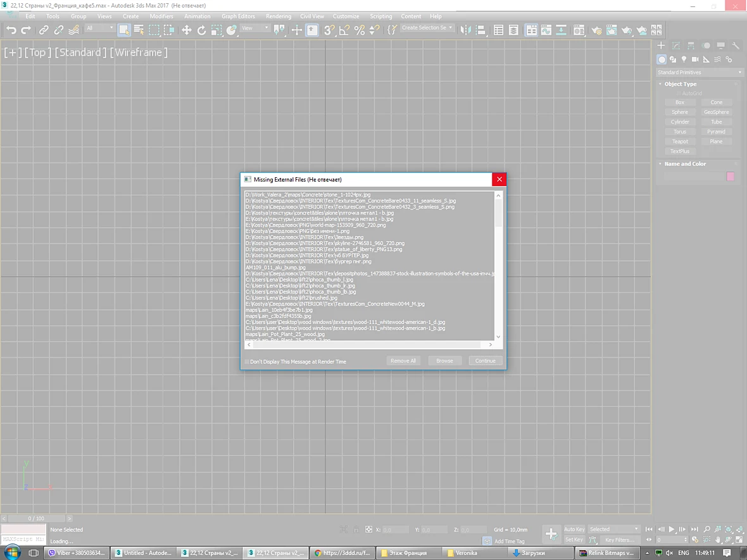Collapse the Object Type rollout
Viewport: 747px width, 560px height.
(680, 84)
